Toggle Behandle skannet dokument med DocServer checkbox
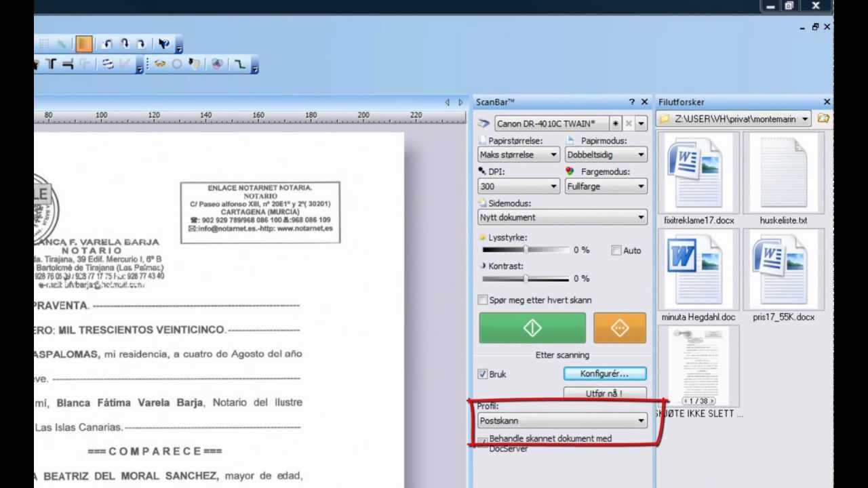This screenshot has height=488, width=868. (482, 441)
